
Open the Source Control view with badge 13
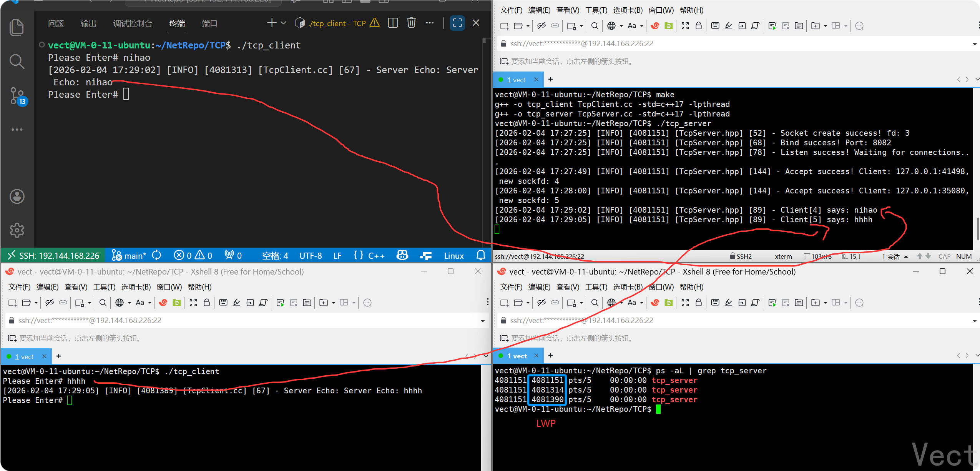pos(17,96)
